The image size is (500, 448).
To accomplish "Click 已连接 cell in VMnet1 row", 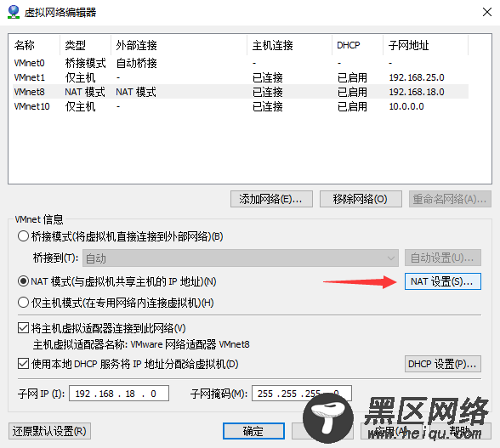I will pyautogui.click(x=268, y=78).
